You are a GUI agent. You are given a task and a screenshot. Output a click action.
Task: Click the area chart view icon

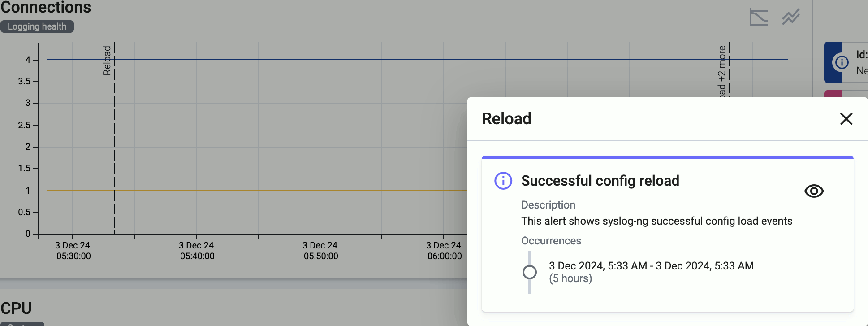(758, 17)
